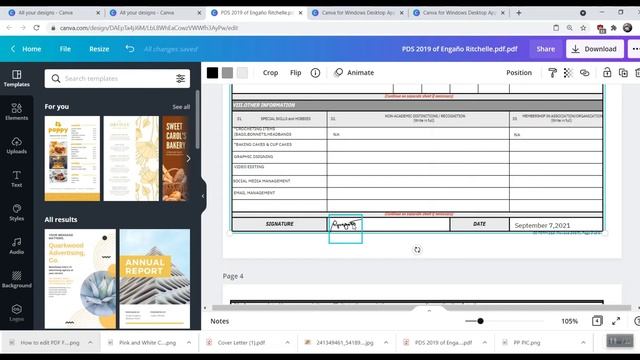Expand the page navigator caret above Notes
Image resolution: width=640 pixels, height=360 pixels.
[x=429, y=311]
